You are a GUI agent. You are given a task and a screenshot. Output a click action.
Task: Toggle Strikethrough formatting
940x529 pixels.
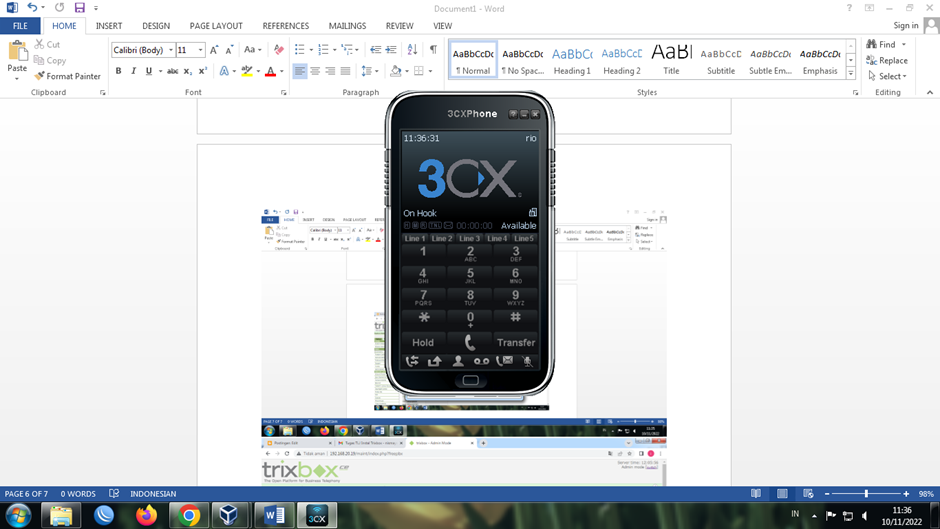(x=173, y=71)
